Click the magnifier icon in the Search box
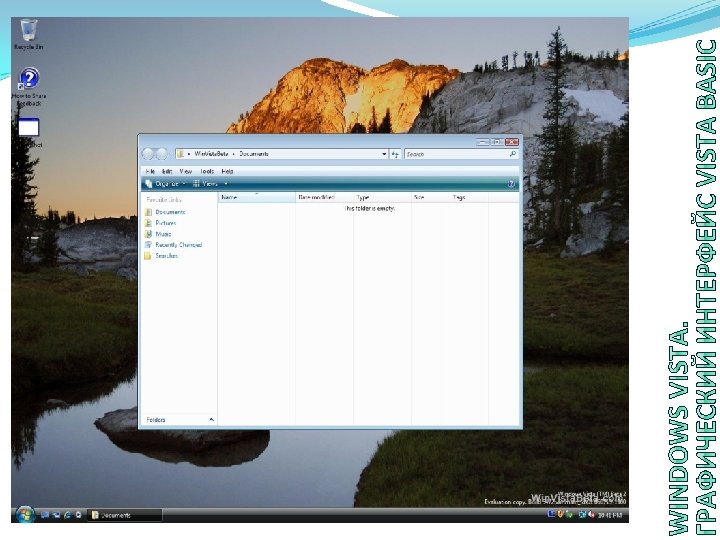 point(512,154)
